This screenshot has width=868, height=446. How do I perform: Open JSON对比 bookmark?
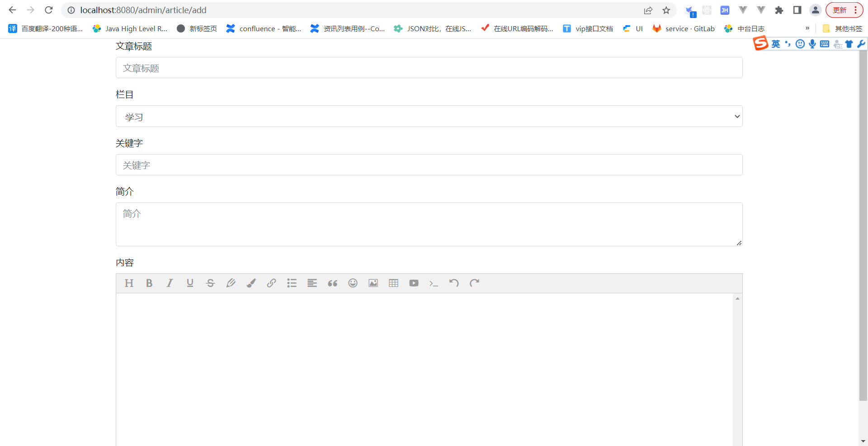click(x=433, y=28)
